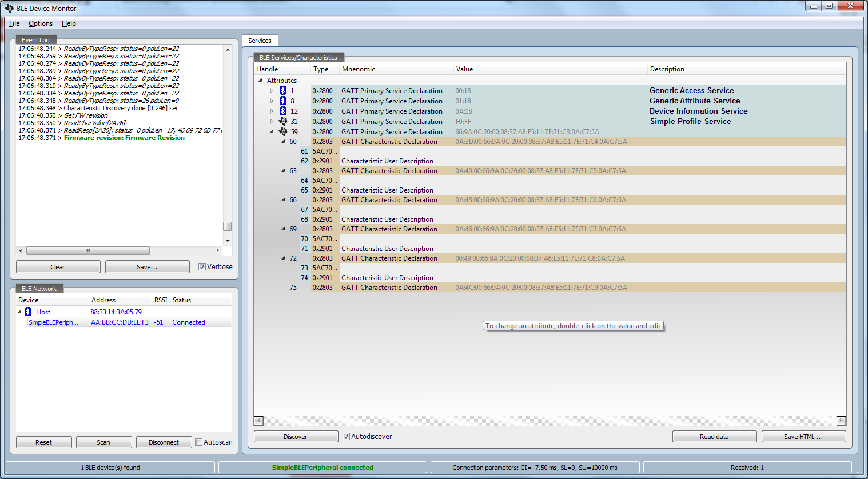Disconnect from the BLE device
This screenshot has width=868, height=479.
pyautogui.click(x=164, y=442)
